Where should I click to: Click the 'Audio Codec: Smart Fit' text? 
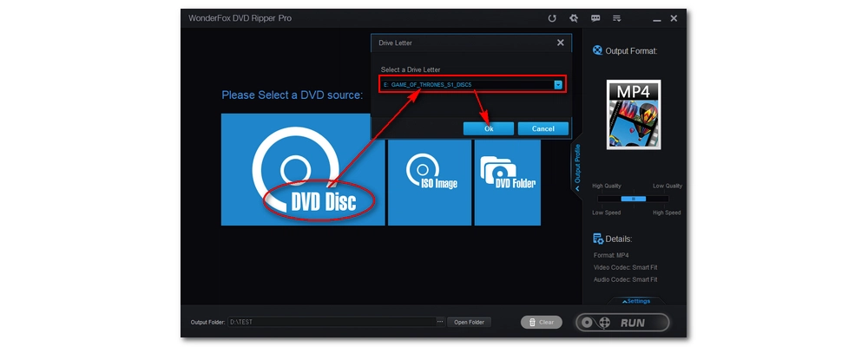click(x=626, y=279)
